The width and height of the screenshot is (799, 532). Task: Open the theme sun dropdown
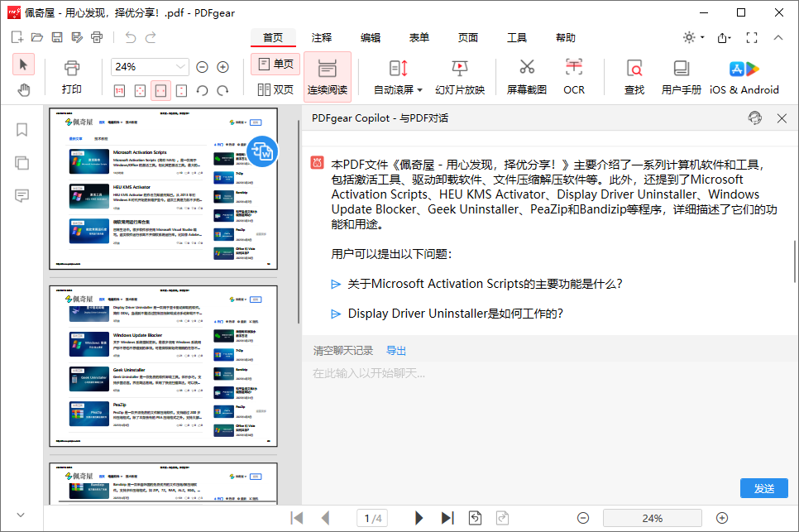[693, 37]
